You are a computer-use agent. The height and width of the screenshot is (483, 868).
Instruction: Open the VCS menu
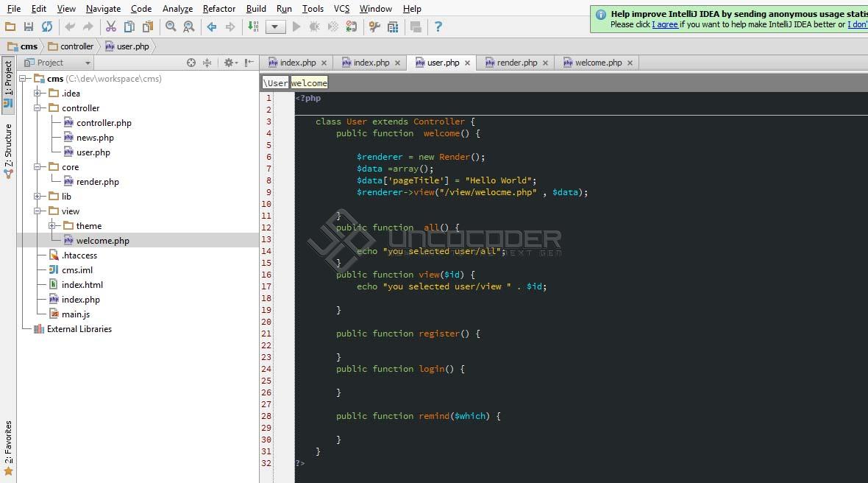click(x=341, y=8)
